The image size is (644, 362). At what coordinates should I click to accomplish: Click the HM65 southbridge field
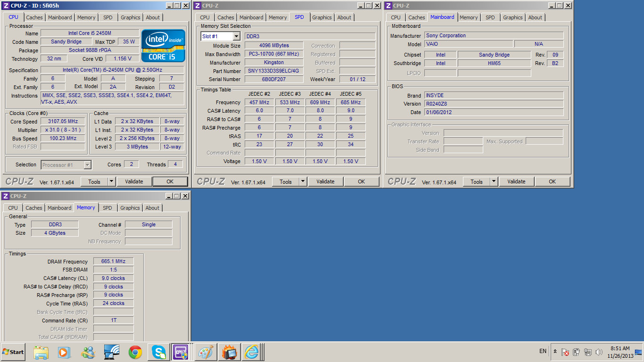[494, 63]
